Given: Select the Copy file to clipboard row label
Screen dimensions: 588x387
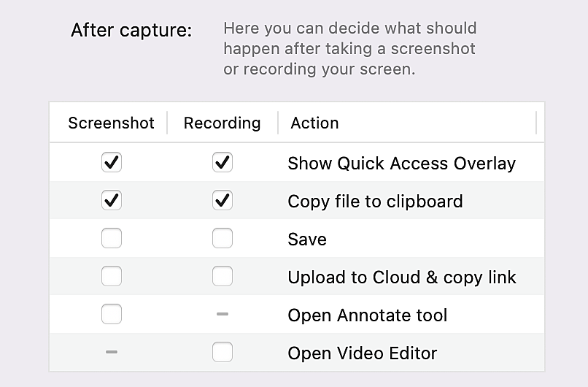Looking at the screenshot, I should pos(375,201).
